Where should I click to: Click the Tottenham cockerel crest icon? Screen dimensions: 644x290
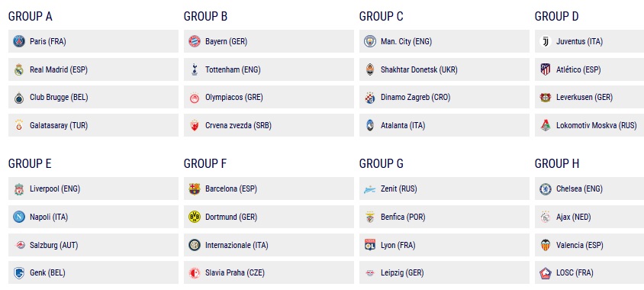(x=195, y=69)
